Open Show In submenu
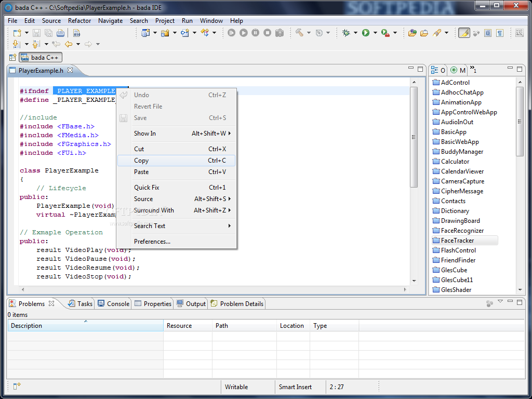 pyautogui.click(x=177, y=134)
